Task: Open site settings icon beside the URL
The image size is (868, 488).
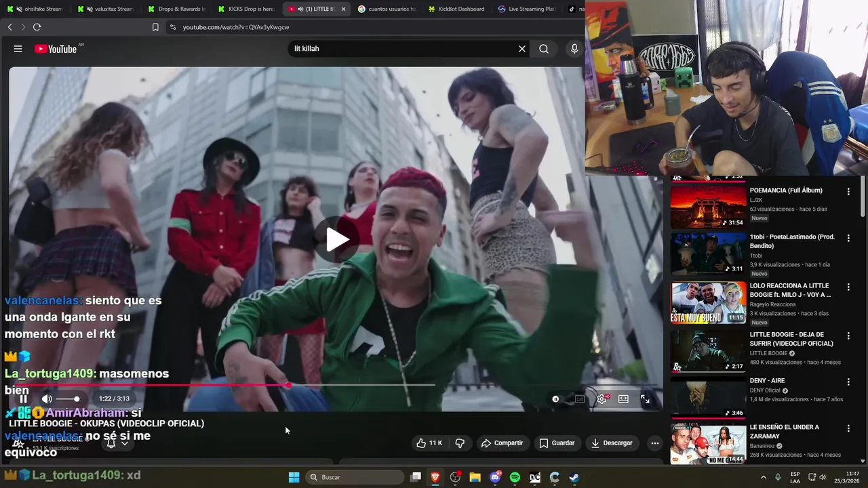Action: (173, 27)
